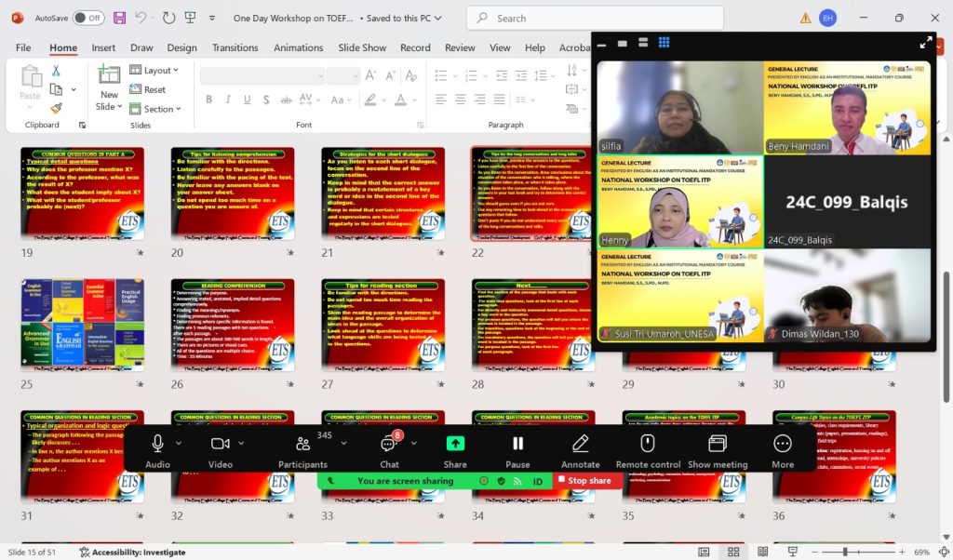Click the Save icon in title bar

tap(120, 18)
